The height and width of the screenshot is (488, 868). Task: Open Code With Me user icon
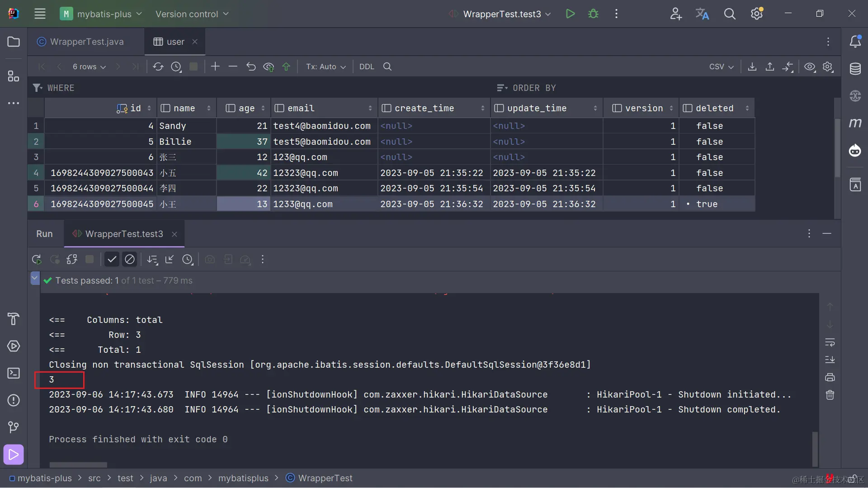[675, 14]
